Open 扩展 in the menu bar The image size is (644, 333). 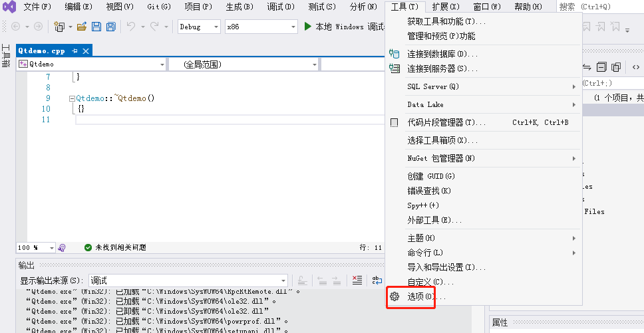444,7
